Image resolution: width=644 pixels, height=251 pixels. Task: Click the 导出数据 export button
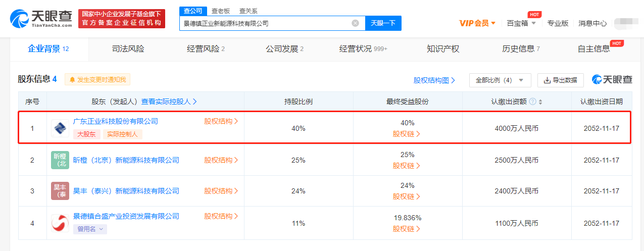coord(560,80)
